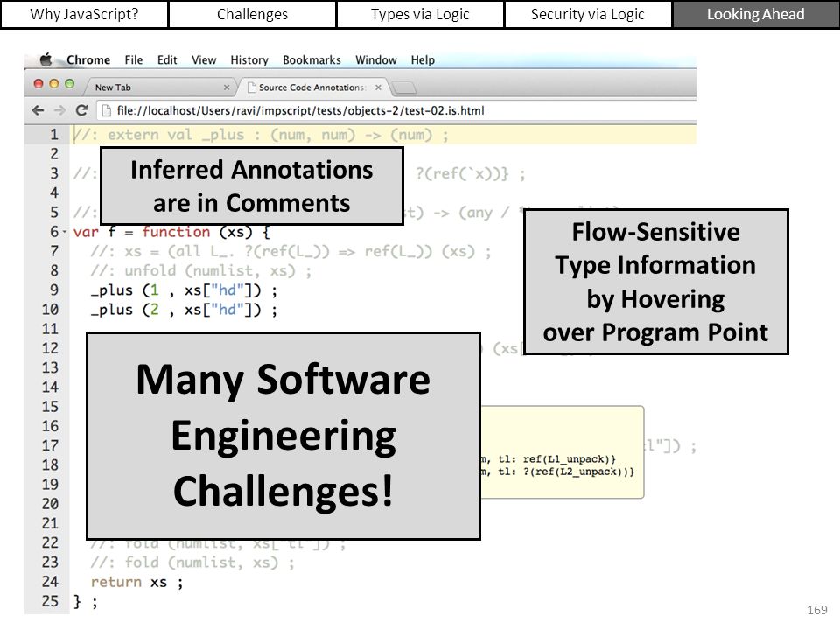Open the File menu

tap(134, 60)
